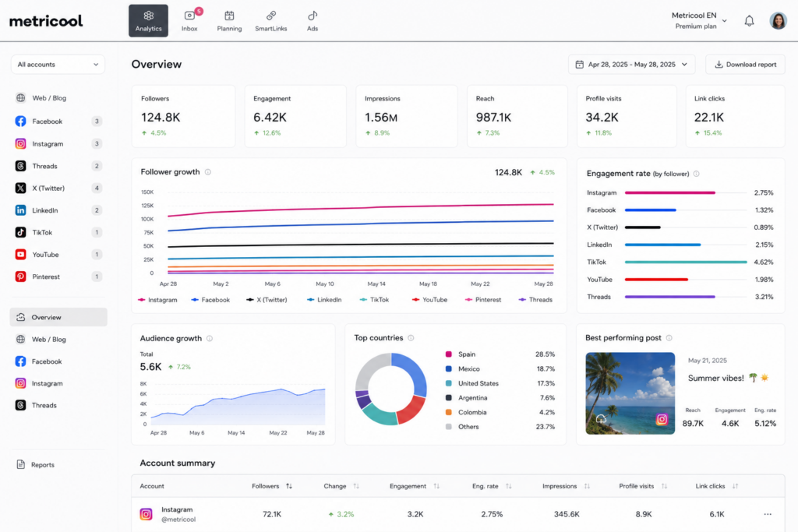The width and height of the screenshot is (798, 532).
Task: Select X (Twitter) accounts
Action: coord(58,188)
